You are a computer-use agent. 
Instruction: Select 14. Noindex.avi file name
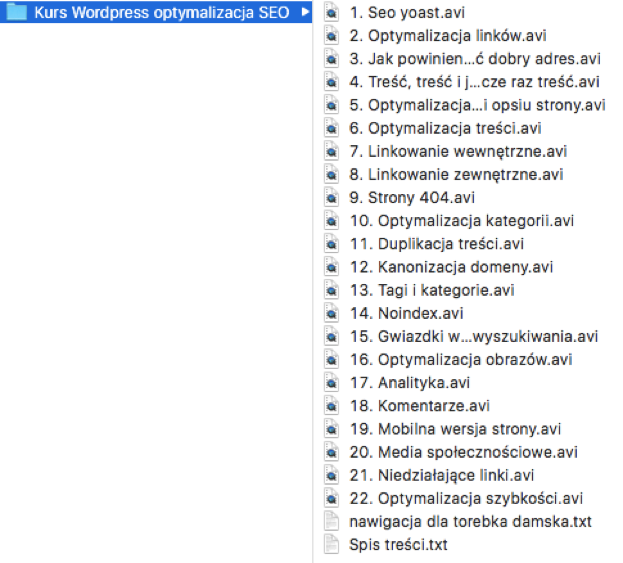(406, 313)
